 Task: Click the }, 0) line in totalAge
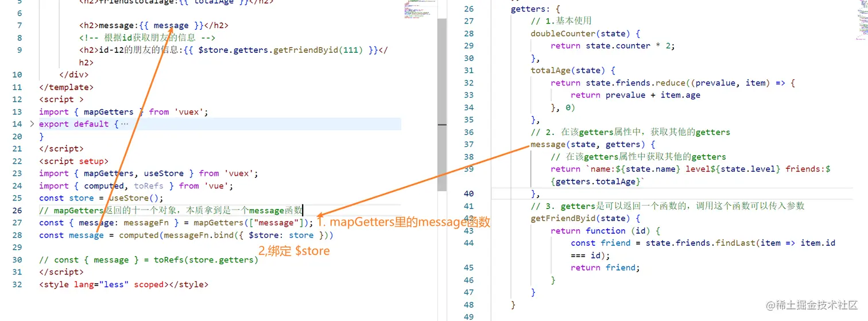tap(563, 107)
